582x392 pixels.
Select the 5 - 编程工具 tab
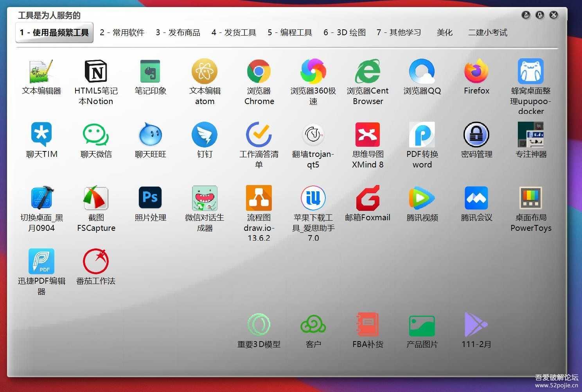tap(290, 32)
